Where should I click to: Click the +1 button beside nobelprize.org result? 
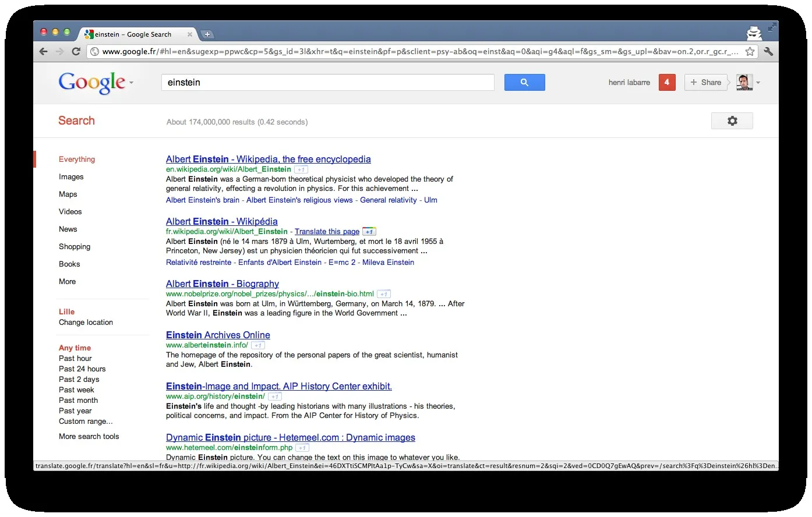(383, 294)
